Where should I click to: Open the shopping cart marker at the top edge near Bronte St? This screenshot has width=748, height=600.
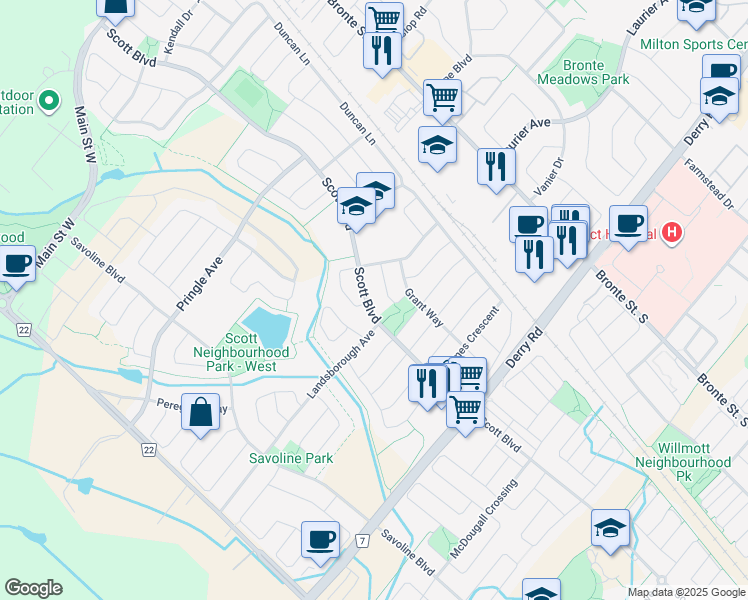pyautogui.click(x=384, y=18)
